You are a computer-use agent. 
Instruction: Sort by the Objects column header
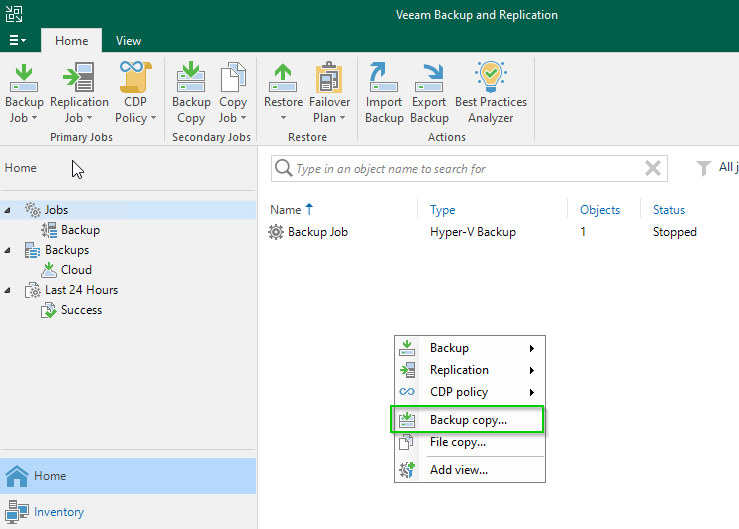tap(600, 210)
